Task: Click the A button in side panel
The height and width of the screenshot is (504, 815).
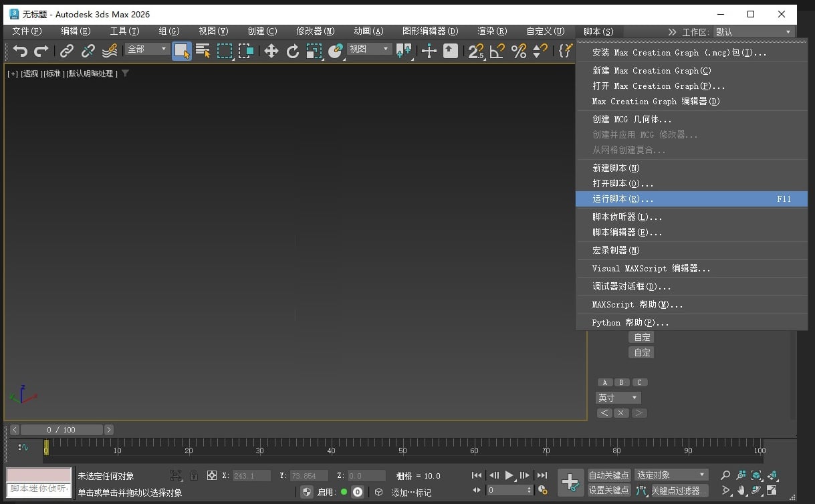Action: coord(605,383)
